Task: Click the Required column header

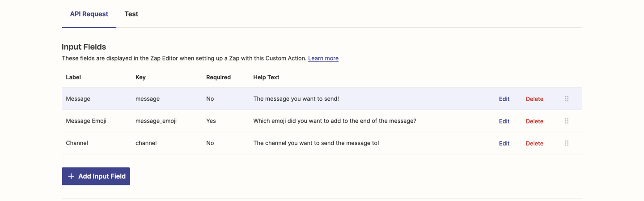Action: [218, 77]
